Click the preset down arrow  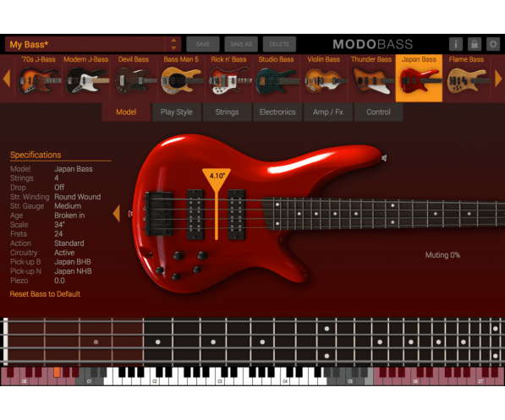coord(173,48)
